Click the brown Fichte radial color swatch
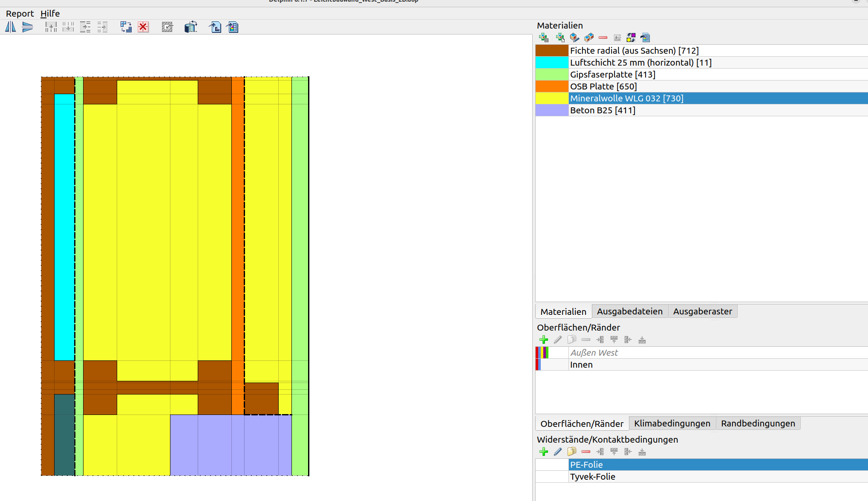 pyautogui.click(x=552, y=51)
